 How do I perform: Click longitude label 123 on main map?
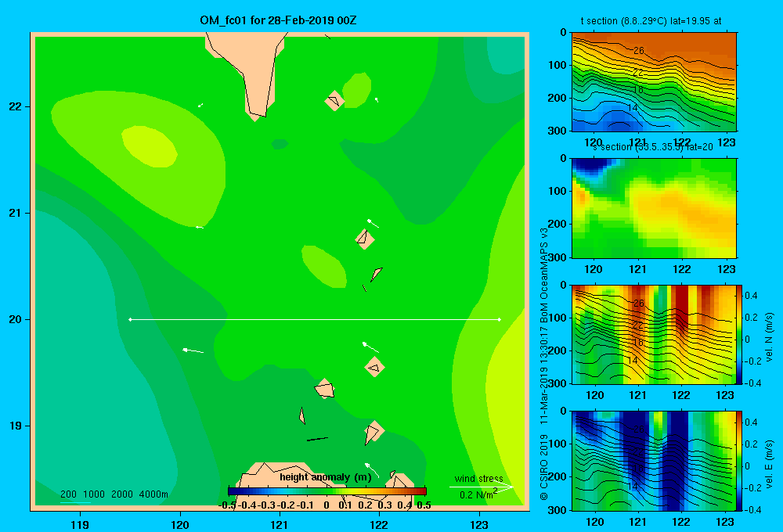[479, 524]
